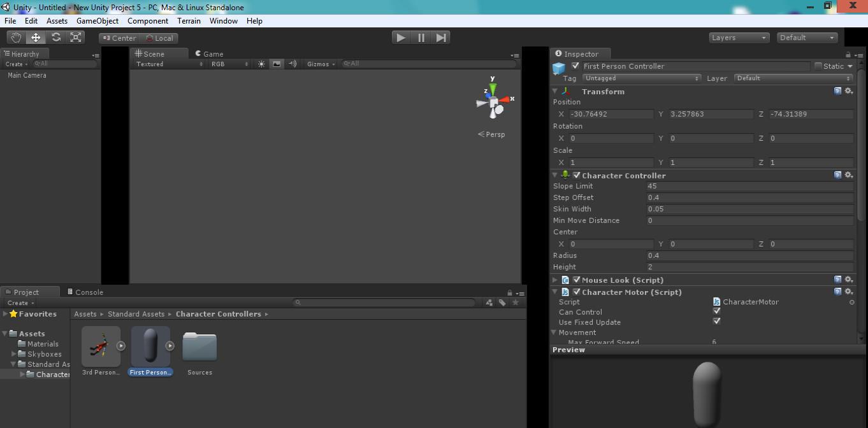Open the Gizmos dropdown
Screen dimensions: 868x428
tap(321, 64)
